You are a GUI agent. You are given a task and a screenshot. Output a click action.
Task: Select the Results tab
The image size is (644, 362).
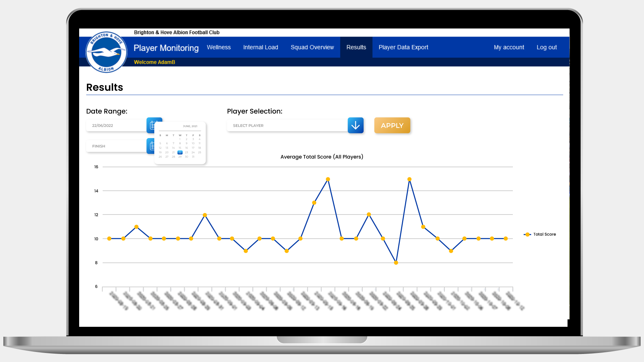pyautogui.click(x=356, y=47)
